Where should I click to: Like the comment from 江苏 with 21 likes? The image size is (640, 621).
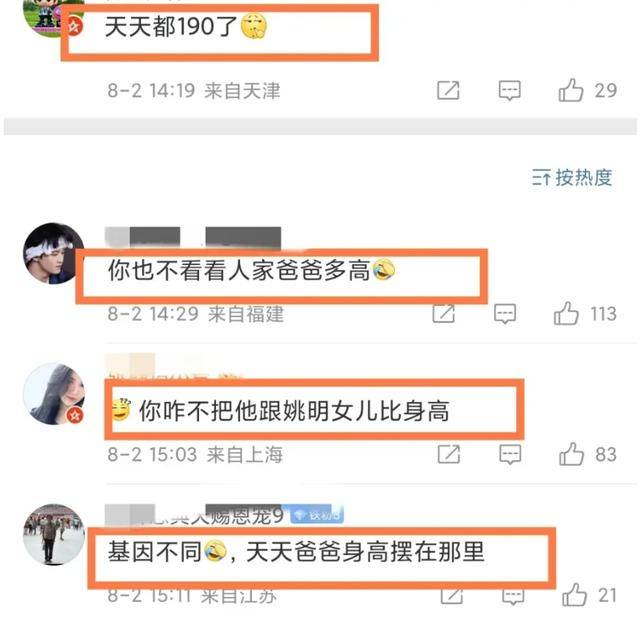tap(575, 595)
